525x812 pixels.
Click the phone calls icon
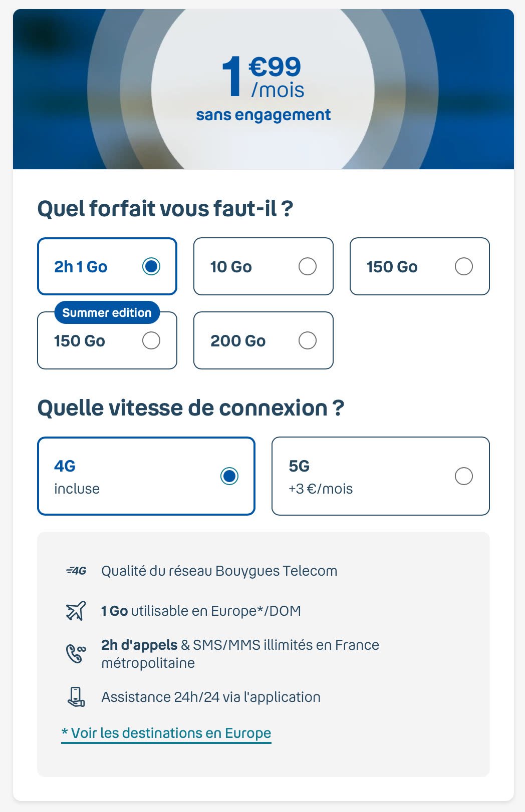click(76, 654)
